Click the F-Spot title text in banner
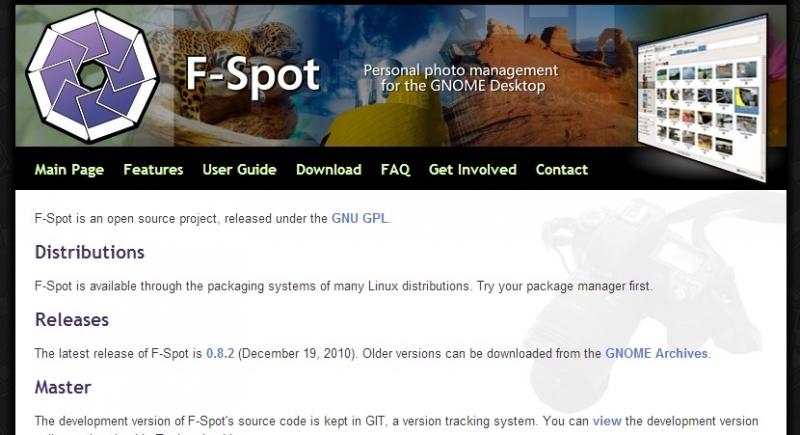Image resolution: width=800 pixels, height=435 pixels. [x=252, y=74]
